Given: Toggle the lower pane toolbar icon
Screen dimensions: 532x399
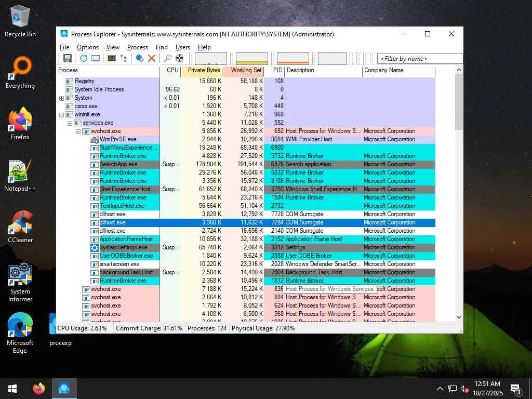Looking at the screenshot, I should 96,58.
